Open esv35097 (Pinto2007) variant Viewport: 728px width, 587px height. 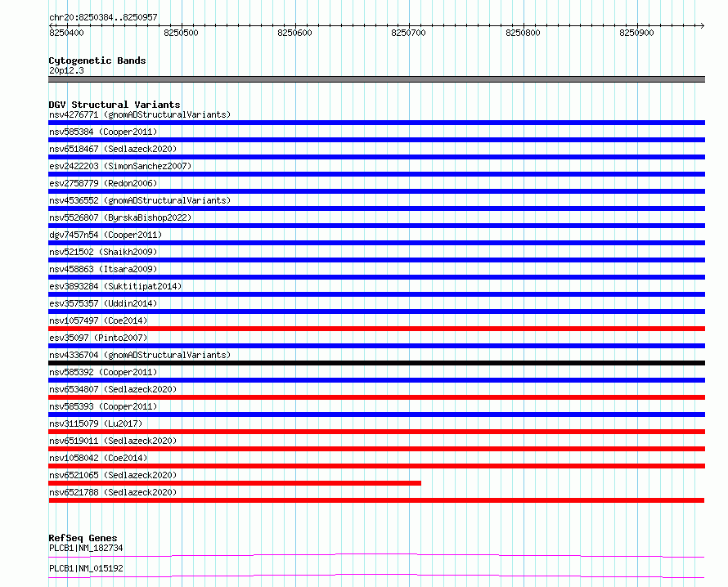(x=98, y=338)
